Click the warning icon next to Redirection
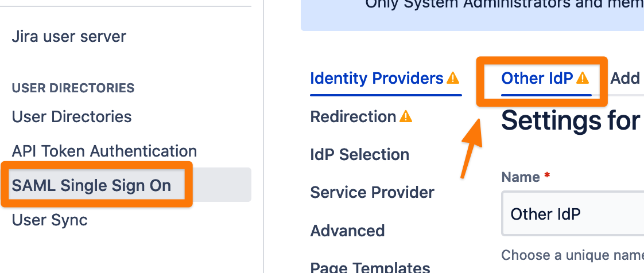The width and height of the screenshot is (644, 273). coord(405,116)
